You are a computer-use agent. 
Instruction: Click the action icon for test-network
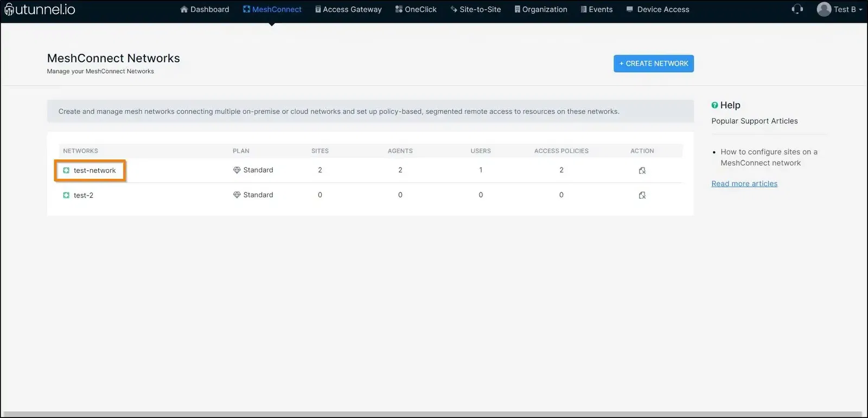tap(642, 170)
